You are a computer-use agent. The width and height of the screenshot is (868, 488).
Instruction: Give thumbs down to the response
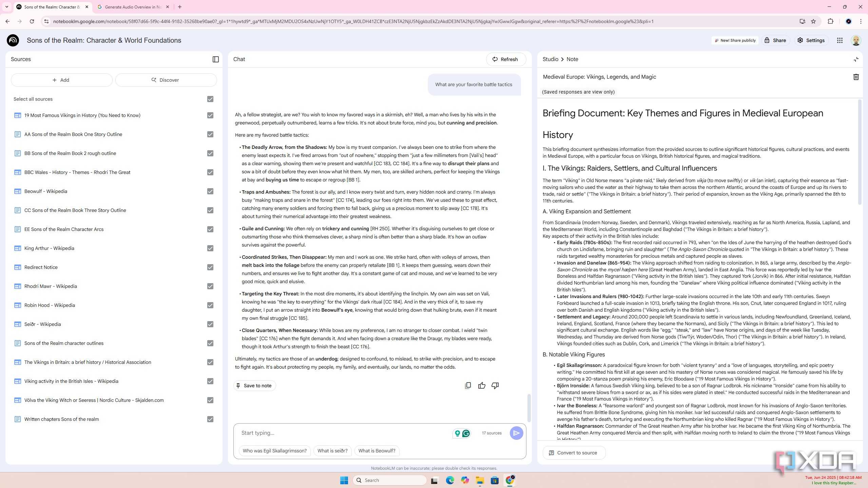coord(495,386)
